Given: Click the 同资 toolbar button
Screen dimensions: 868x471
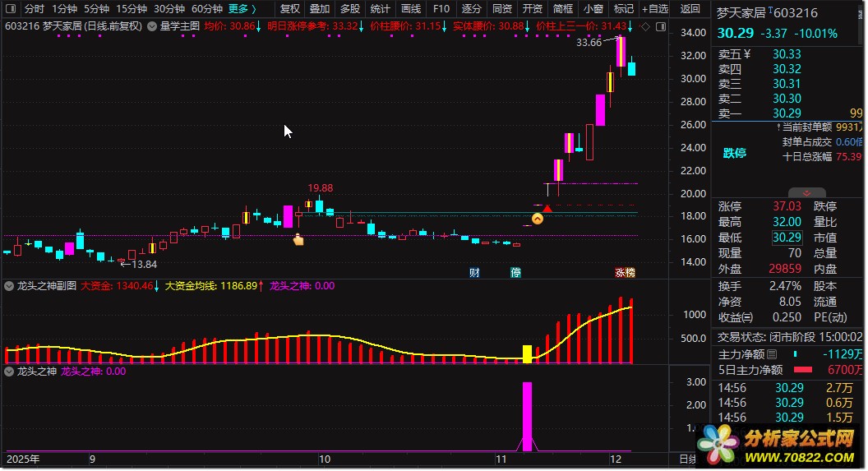Looking at the screenshot, I should coord(502,9).
